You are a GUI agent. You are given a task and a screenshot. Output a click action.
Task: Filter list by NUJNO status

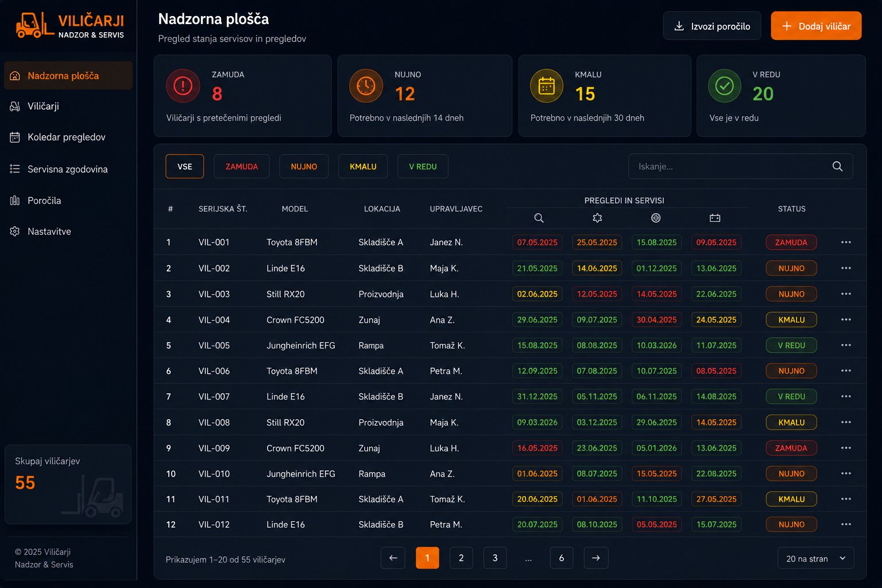pyautogui.click(x=304, y=167)
